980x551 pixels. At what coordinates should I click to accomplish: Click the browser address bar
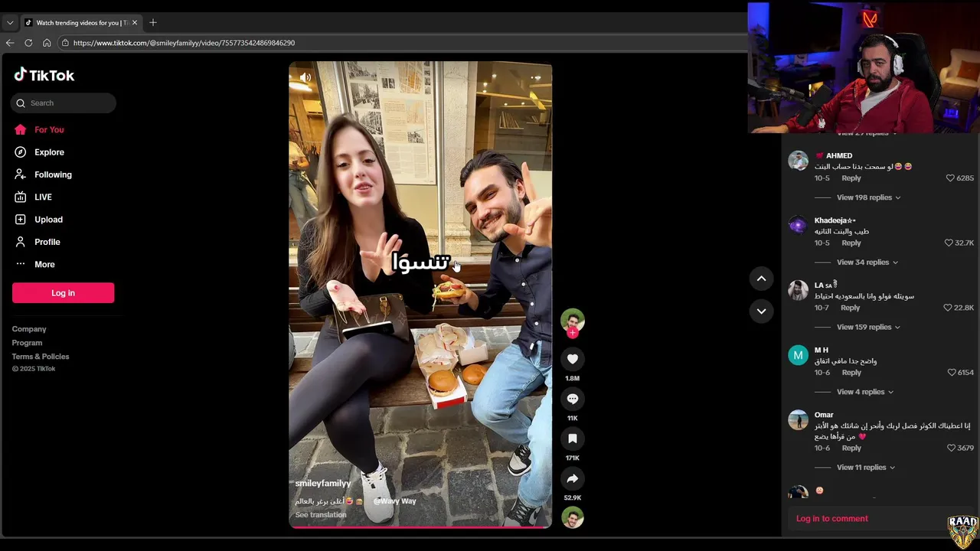402,43
